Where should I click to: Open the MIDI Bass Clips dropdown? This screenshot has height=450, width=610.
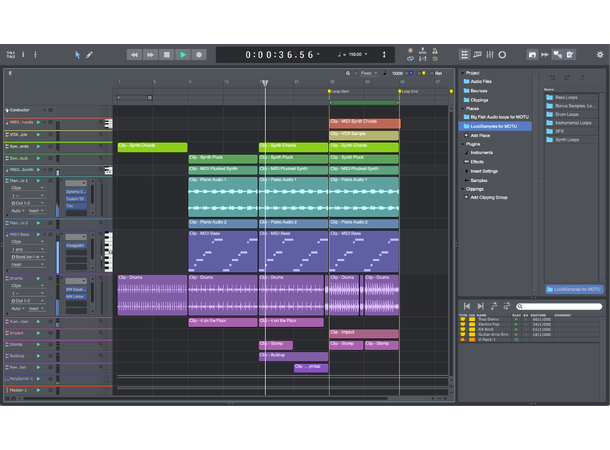28,242
